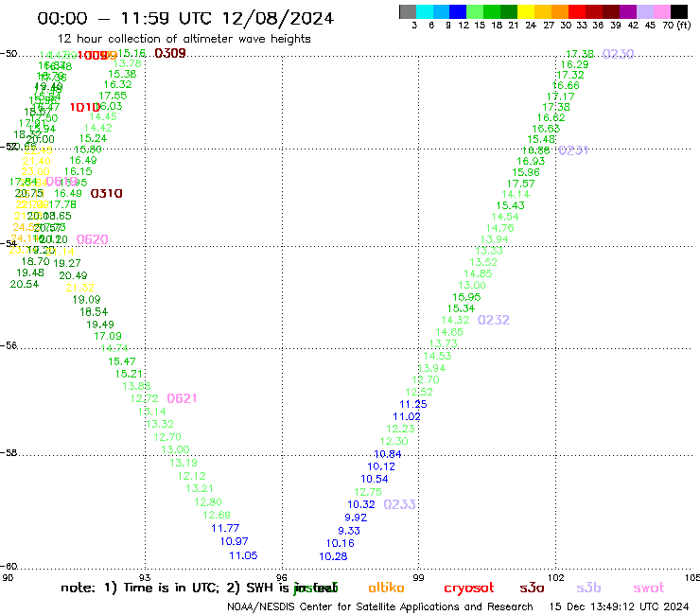Image resolution: width=700 pixels, height=615 pixels.
Task: Click the wave height value 13.19
Action: pyautogui.click(x=184, y=463)
